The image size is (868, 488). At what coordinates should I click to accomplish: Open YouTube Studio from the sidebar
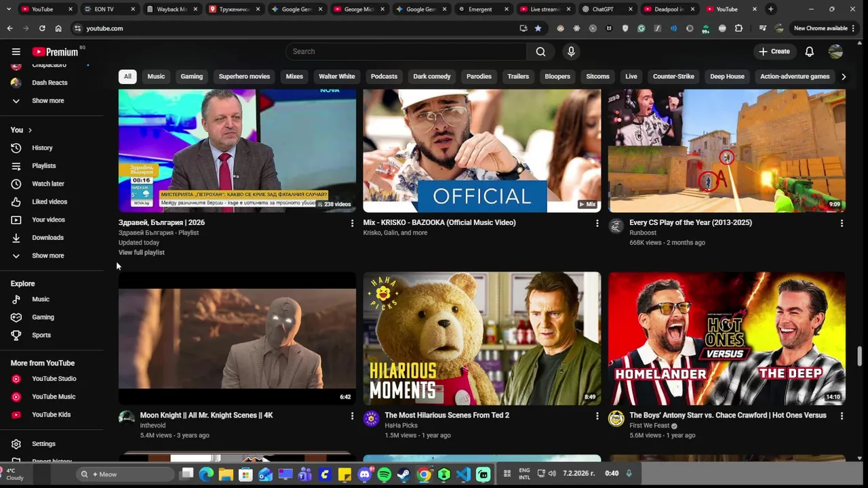tap(54, 379)
